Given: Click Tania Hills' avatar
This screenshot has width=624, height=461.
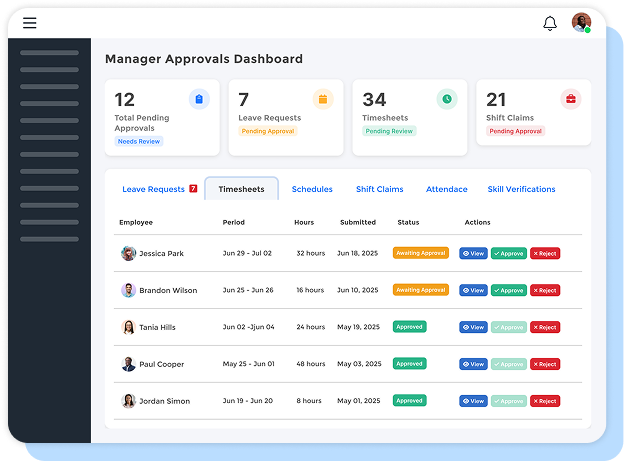Looking at the screenshot, I should [129, 327].
